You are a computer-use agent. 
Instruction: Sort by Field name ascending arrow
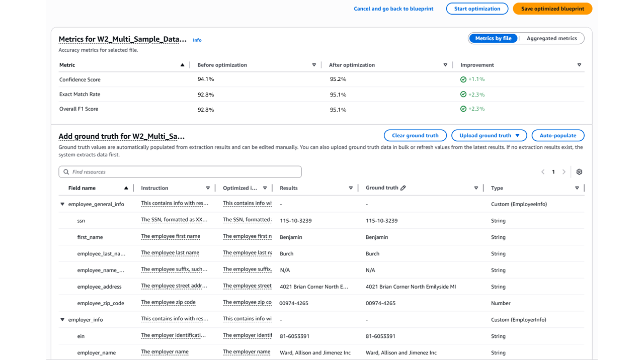coord(126,188)
